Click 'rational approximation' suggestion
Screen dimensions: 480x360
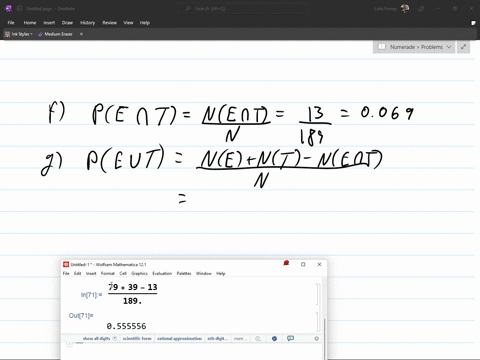click(180, 338)
